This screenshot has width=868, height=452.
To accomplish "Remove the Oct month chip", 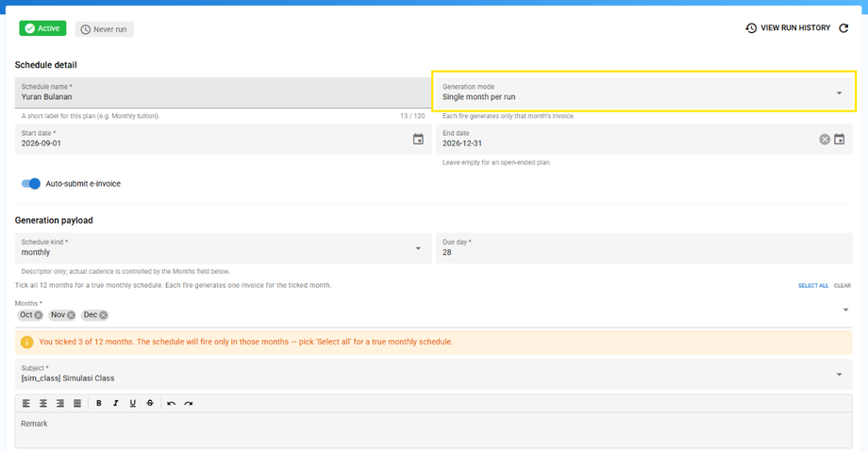I will (38, 315).
